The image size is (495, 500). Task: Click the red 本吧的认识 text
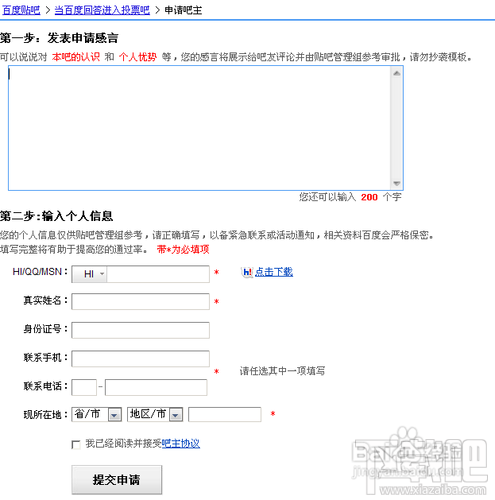click(x=76, y=57)
